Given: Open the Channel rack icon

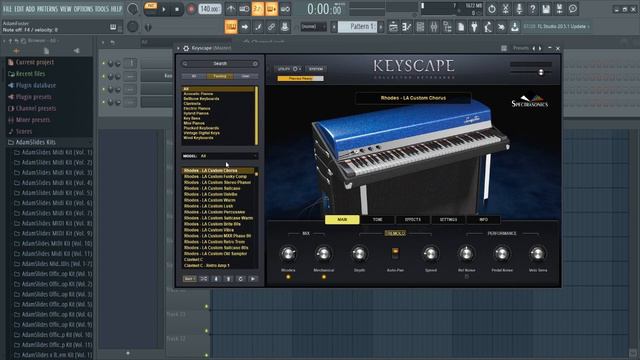Looking at the screenshot, I should pyautogui.click(x=420, y=27).
